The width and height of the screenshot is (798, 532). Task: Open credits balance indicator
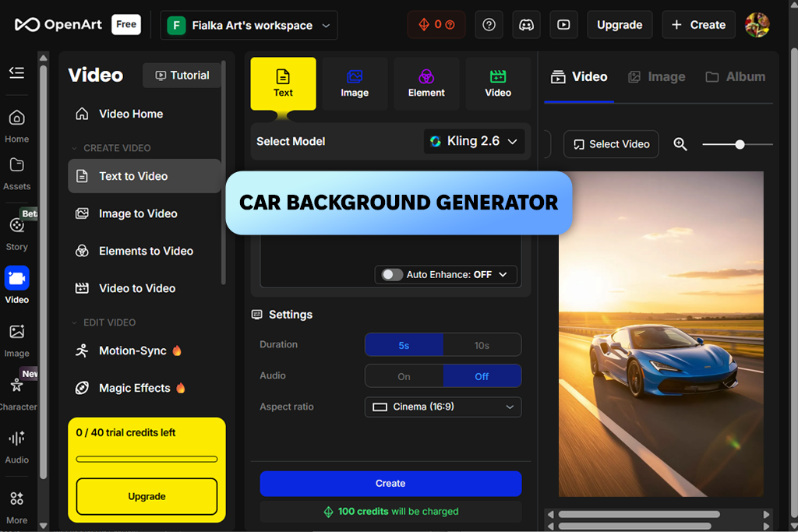(x=436, y=25)
